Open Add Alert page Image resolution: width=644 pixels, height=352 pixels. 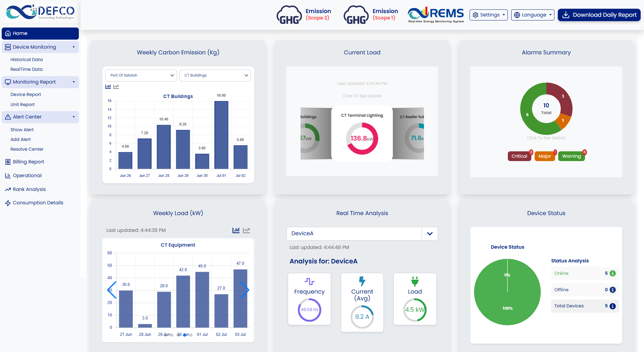coord(20,140)
